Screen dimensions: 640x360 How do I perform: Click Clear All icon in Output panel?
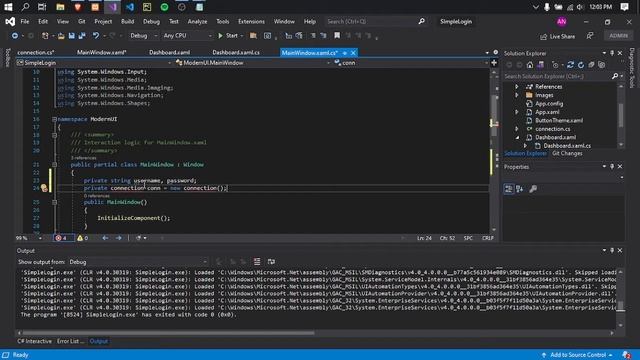[257, 262]
